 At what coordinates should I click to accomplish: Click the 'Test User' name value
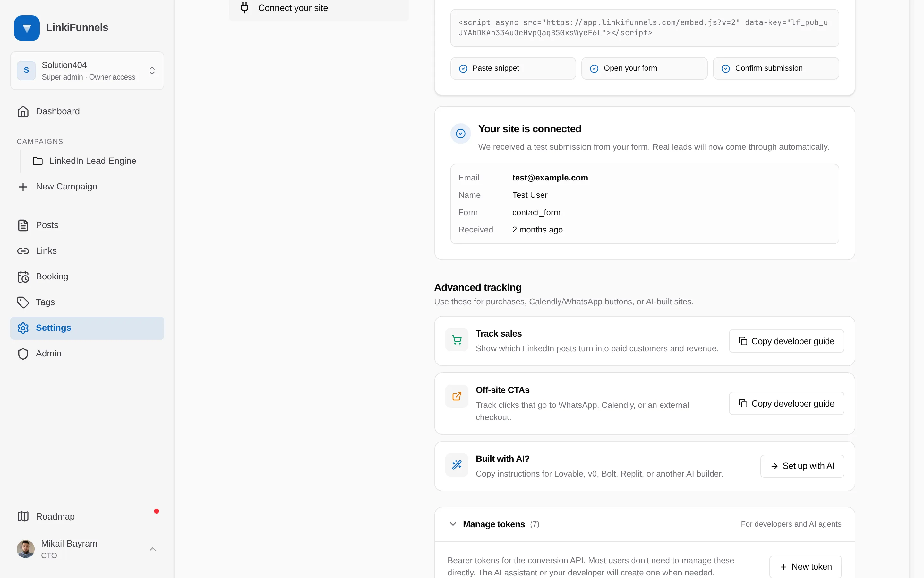pyautogui.click(x=530, y=195)
